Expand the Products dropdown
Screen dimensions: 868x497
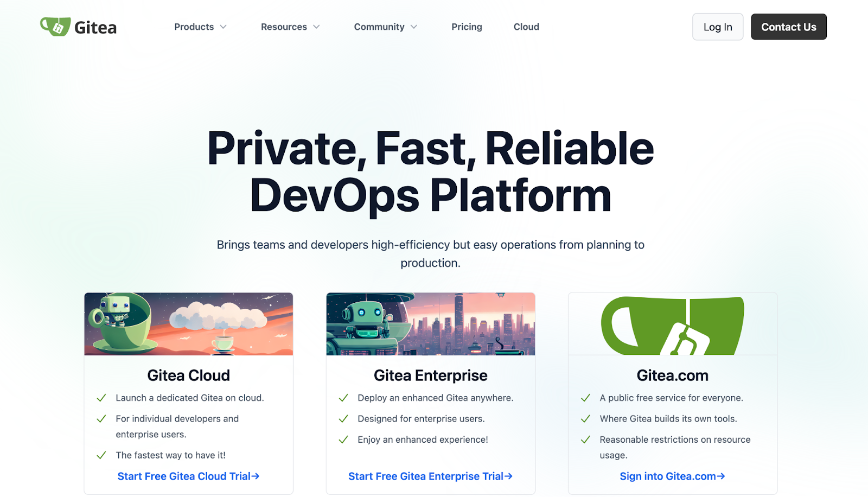pyautogui.click(x=200, y=27)
